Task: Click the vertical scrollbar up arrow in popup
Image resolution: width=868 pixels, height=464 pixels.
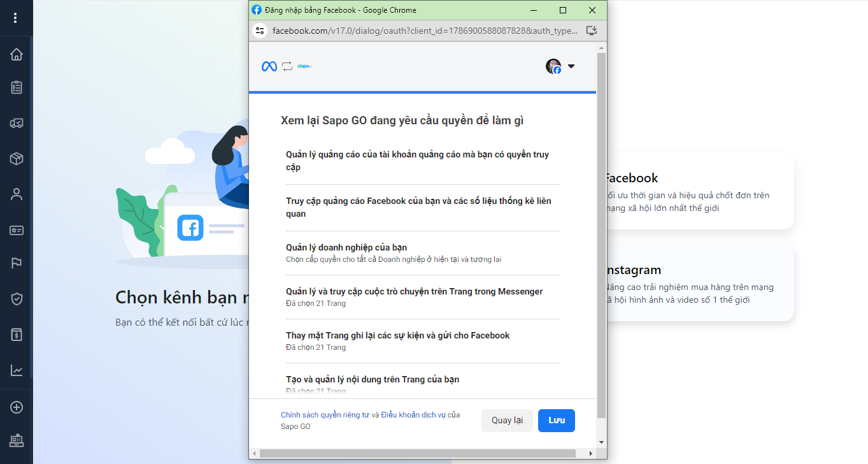Action: [x=601, y=48]
